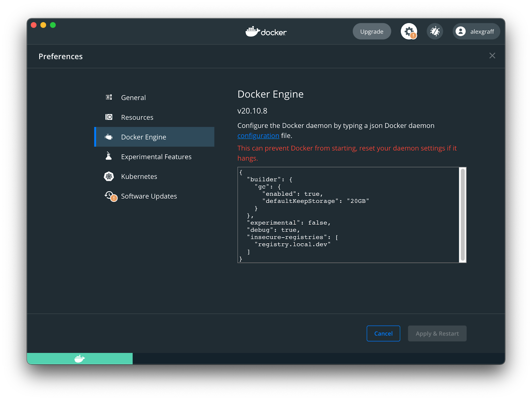Click the Kubernetes wheel icon
Screen dimensions: 532x400
(109, 176)
